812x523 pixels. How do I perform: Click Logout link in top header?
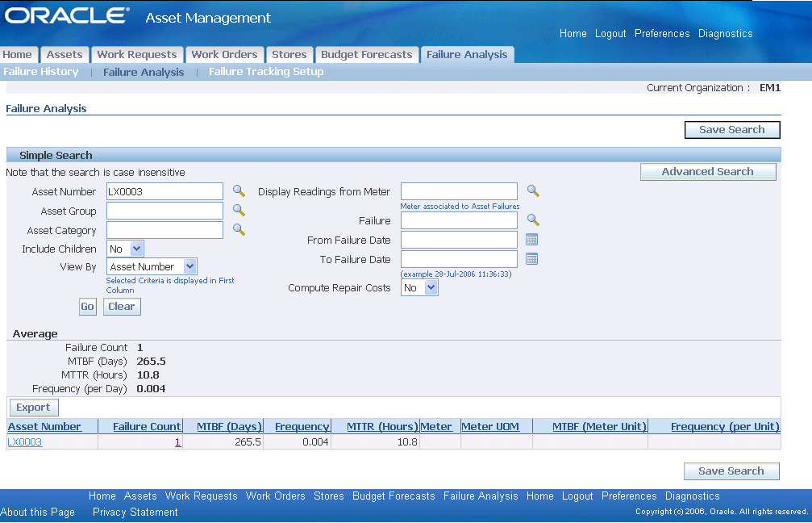[x=610, y=34]
